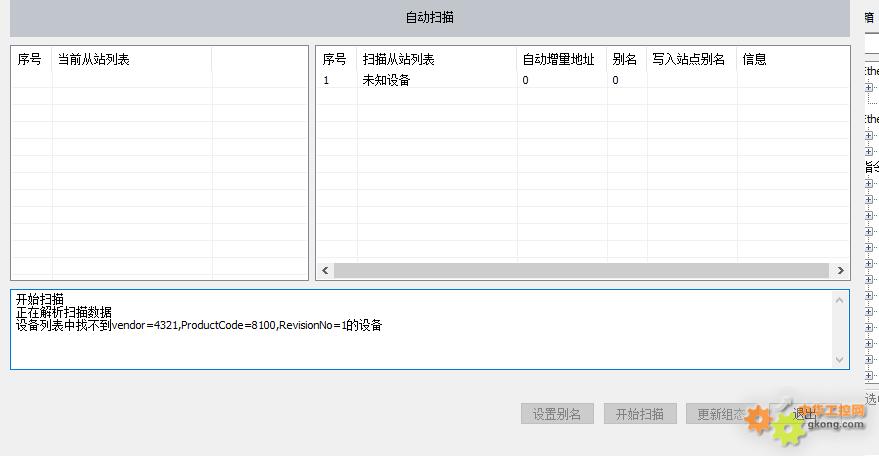Click the 当前从站列表 column header
The image size is (879, 456).
tap(94, 59)
